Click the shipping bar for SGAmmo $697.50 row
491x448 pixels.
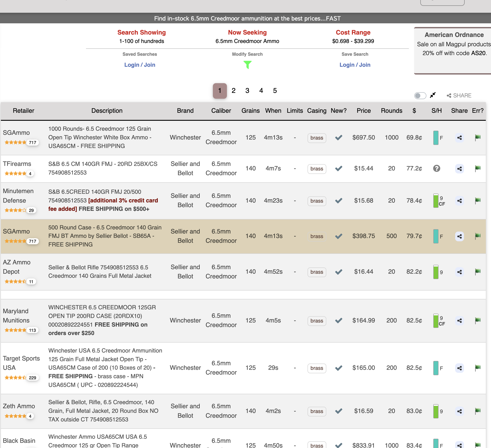coord(436,138)
